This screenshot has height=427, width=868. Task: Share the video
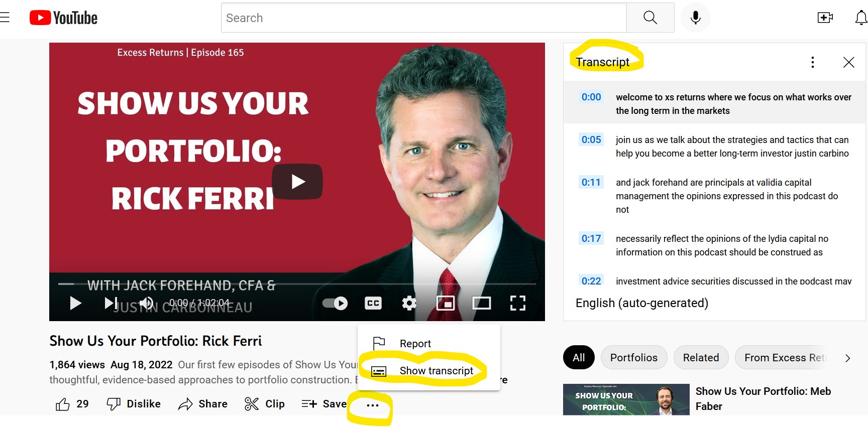[203, 404]
